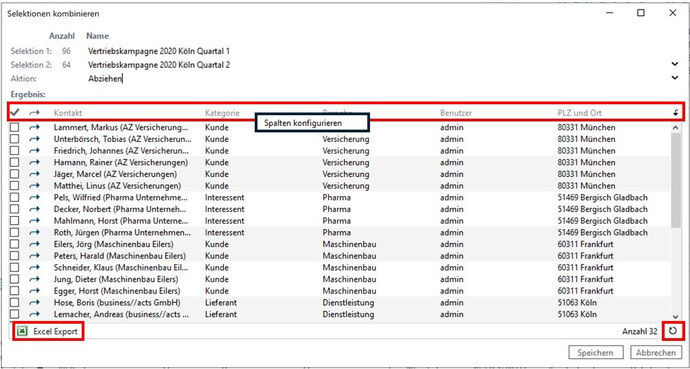Click the arrow icon in table header
The width and height of the screenshot is (690, 369).
34,113
